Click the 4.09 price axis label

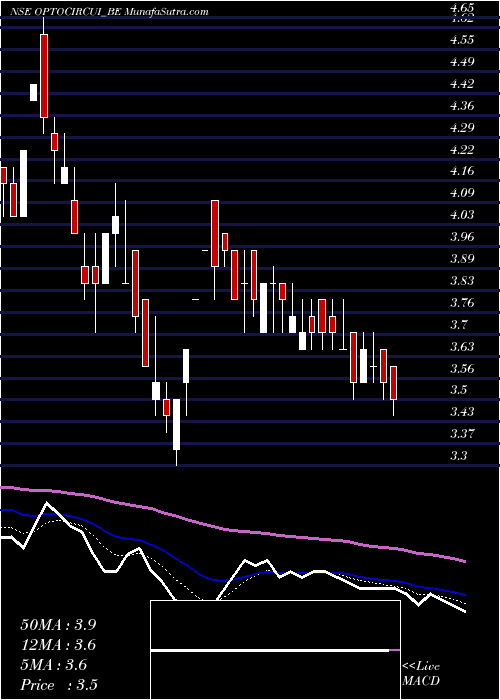(x=462, y=193)
